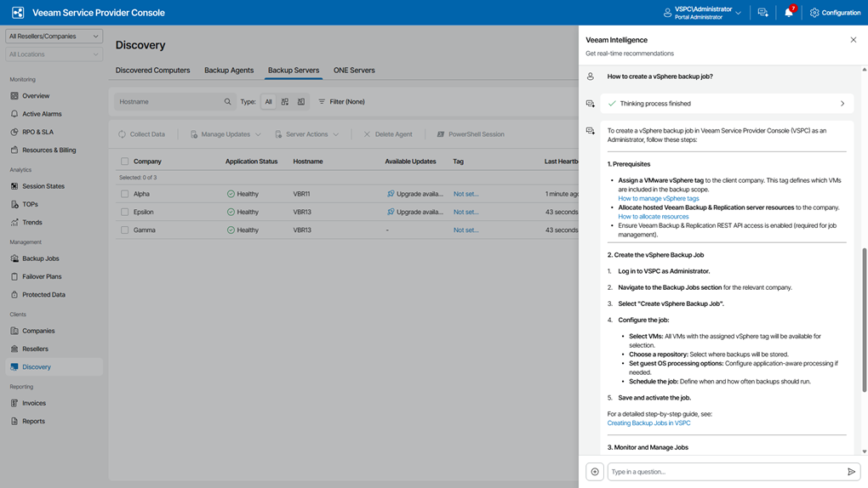Image resolution: width=868 pixels, height=488 pixels.
Task: Click the user profile avatar icon
Action: point(668,12)
